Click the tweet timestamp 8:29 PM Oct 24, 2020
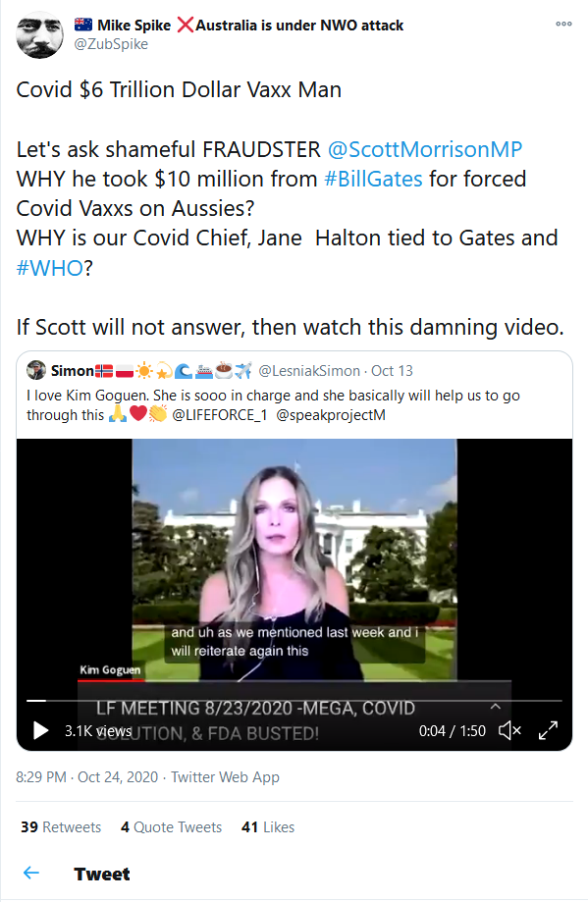588x902 pixels. tap(87, 777)
